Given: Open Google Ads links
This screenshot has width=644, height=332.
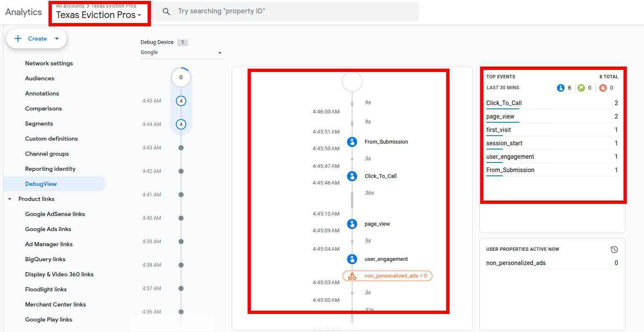Looking at the screenshot, I should point(48,229).
